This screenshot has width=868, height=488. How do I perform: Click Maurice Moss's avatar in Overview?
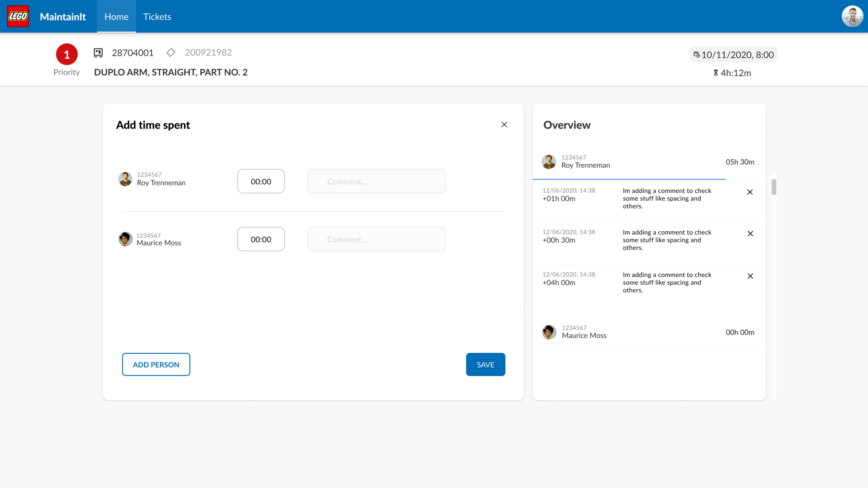pyautogui.click(x=549, y=332)
